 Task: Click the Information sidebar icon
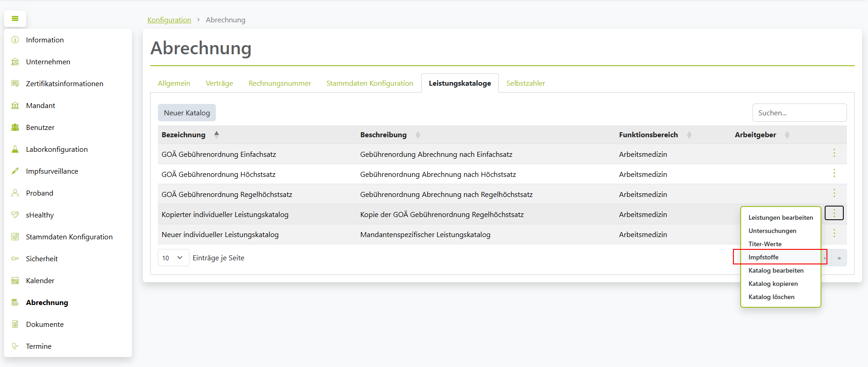point(15,40)
